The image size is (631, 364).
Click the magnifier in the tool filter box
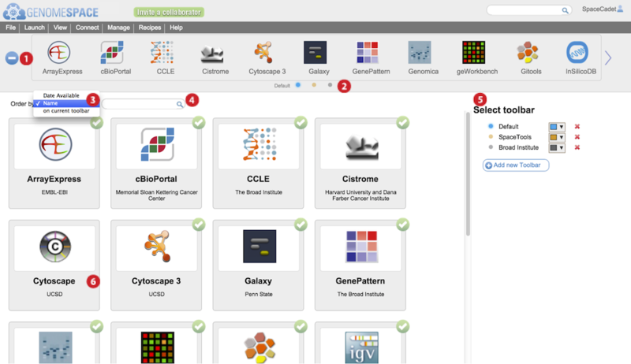[180, 105]
